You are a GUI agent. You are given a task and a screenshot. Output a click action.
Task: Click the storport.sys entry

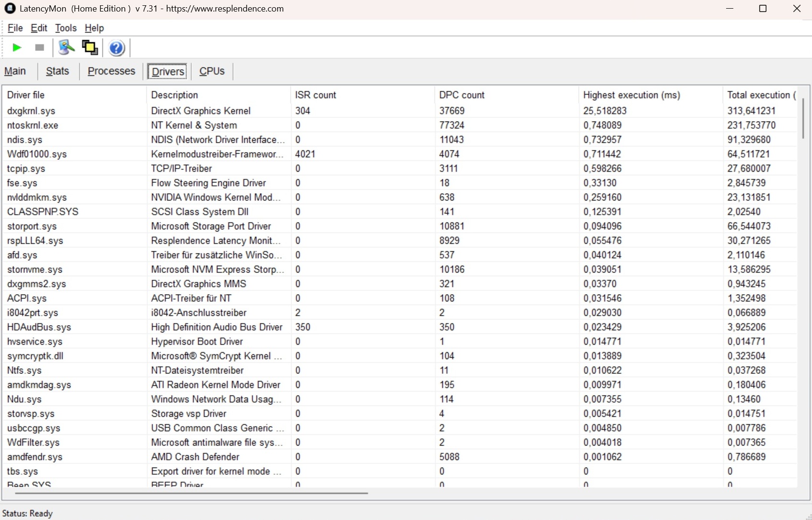(400, 226)
